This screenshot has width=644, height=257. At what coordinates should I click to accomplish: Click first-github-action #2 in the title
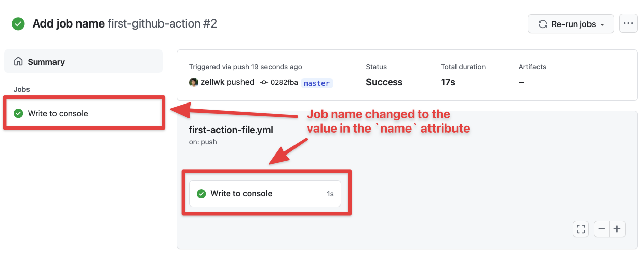[162, 24]
